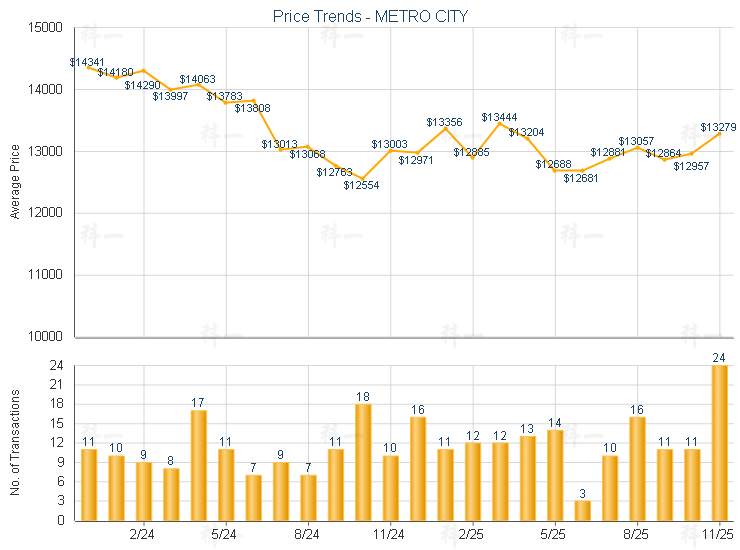Click the bar with 18 transactions
Viewport: 740px width, 550px height.
[x=363, y=462]
